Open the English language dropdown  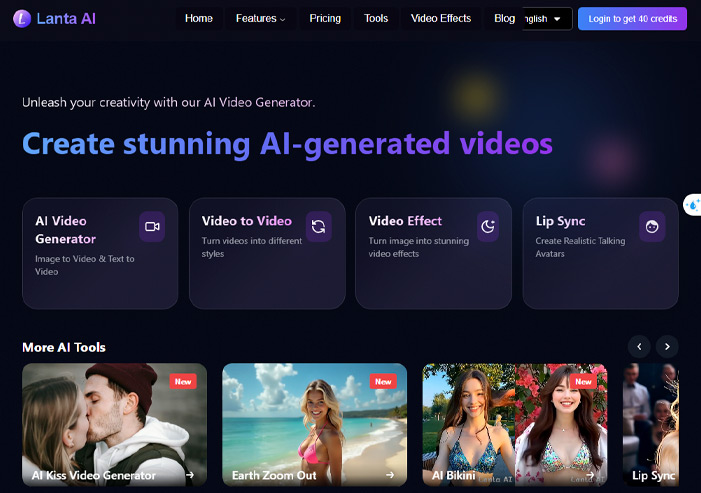(547, 19)
